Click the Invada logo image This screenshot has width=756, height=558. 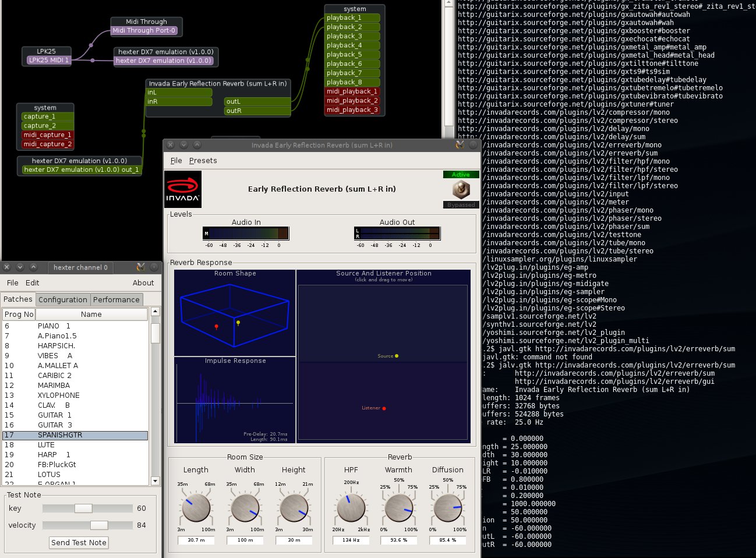click(183, 189)
